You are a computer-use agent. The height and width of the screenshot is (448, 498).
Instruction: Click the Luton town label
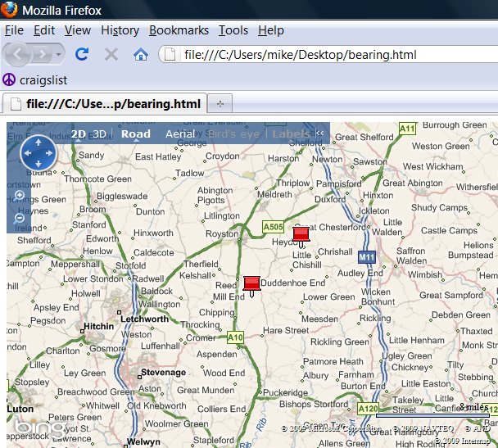click(x=20, y=409)
